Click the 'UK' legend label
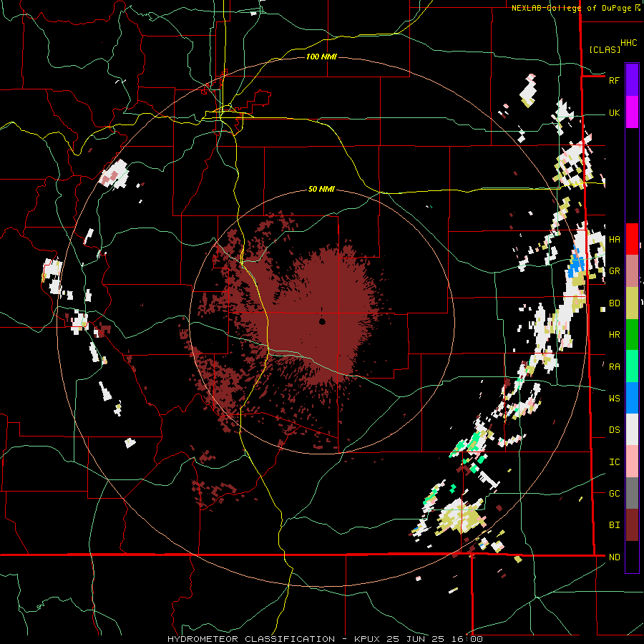This screenshot has width=644, height=644. coord(614,113)
